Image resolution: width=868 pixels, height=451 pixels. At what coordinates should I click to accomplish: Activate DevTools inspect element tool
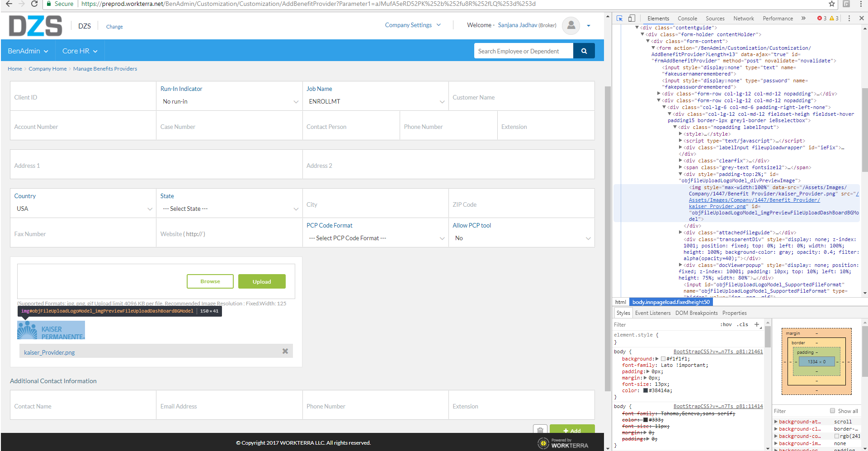(x=619, y=18)
